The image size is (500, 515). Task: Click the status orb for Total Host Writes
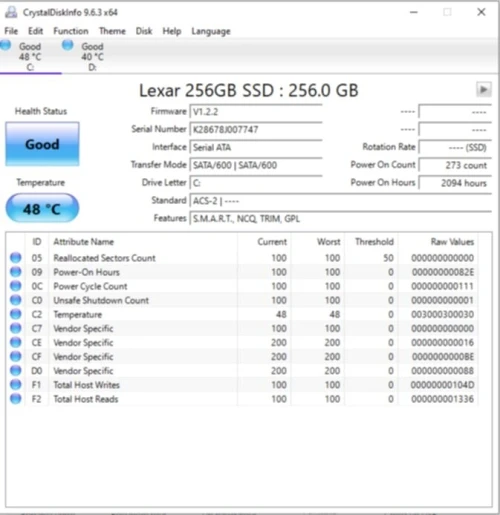tap(16, 385)
